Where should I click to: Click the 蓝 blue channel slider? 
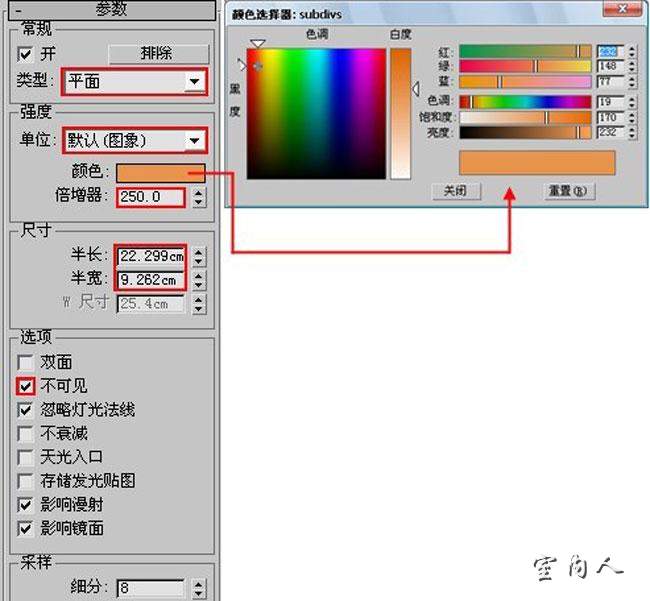[x=525, y=82]
